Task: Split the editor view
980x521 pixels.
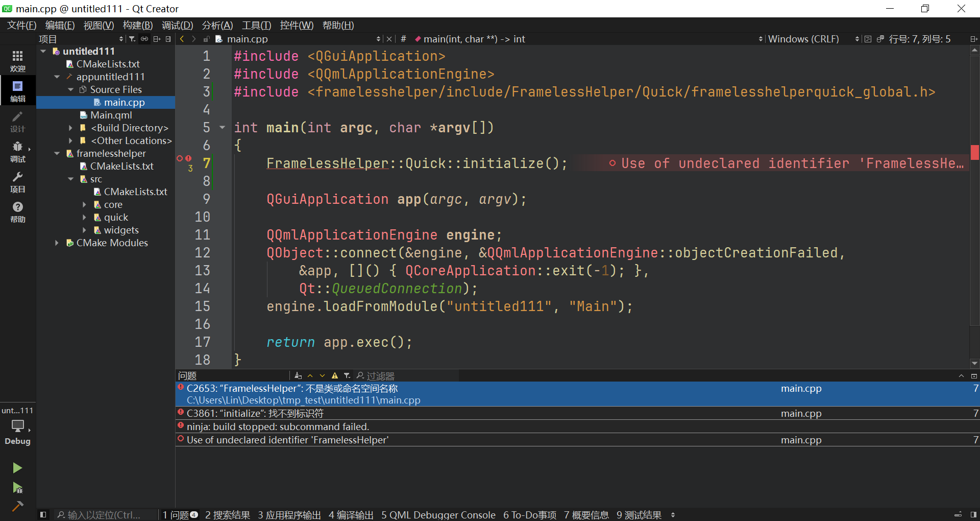Action: point(973,39)
